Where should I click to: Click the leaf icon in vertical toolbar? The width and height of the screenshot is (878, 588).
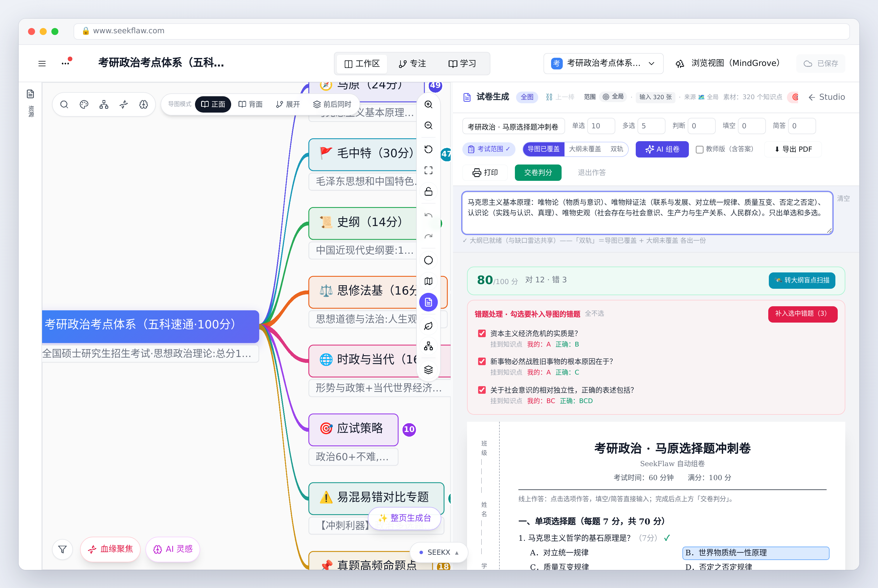pos(428,326)
